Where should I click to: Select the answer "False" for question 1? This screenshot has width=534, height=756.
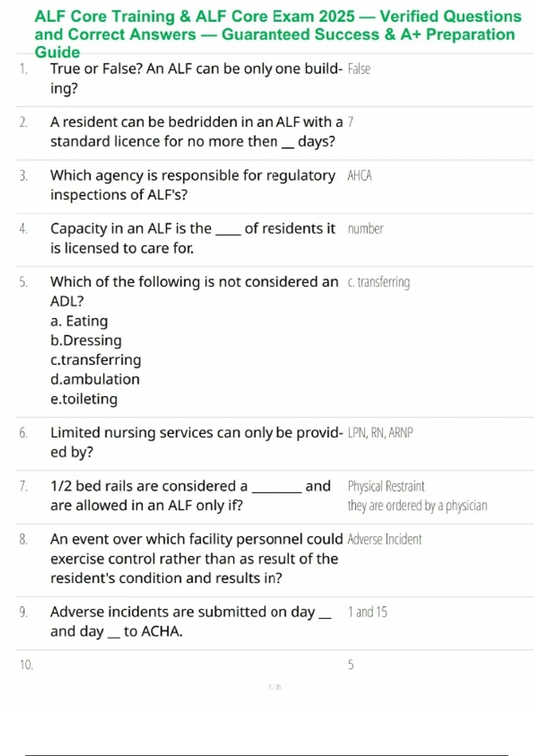point(359,69)
